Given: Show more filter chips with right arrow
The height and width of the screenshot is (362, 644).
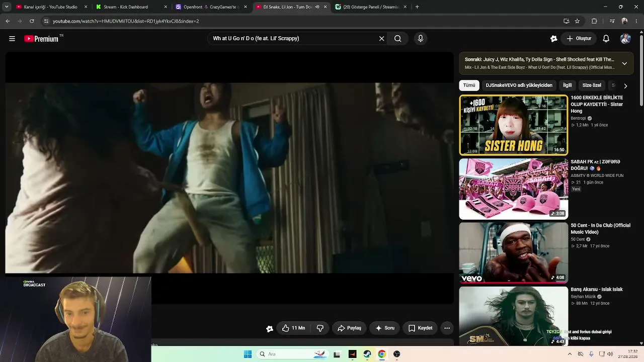Looking at the screenshot, I should [x=625, y=86].
